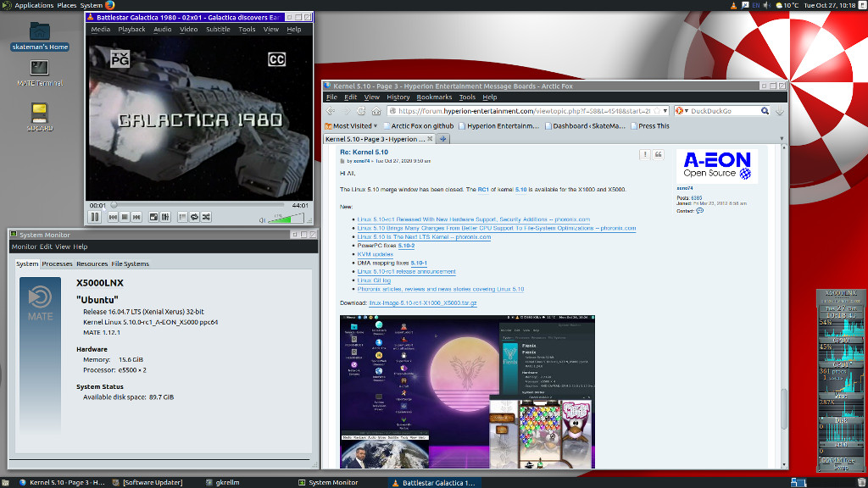Toggle fullscreen video in VLC
868x488 pixels.
pyautogui.click(x=154, y=218)
